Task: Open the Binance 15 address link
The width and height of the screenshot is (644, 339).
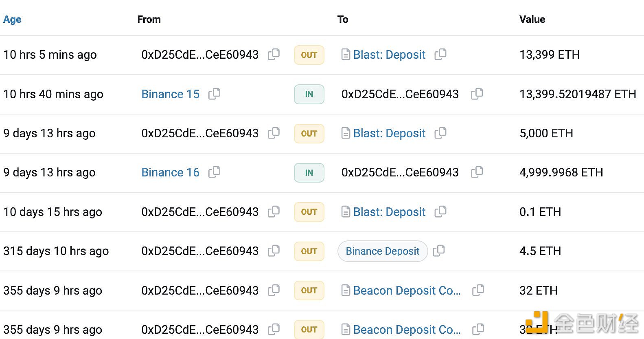Action: (171, 94)
